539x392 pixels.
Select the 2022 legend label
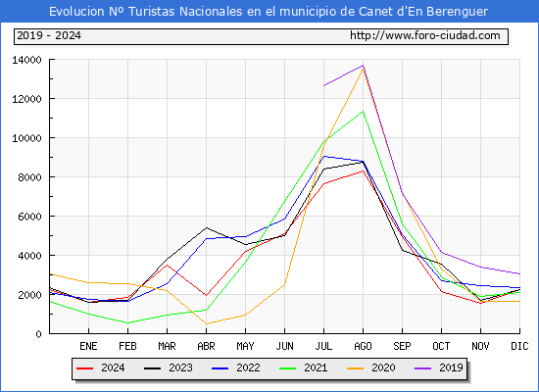(x=248, y=367)
